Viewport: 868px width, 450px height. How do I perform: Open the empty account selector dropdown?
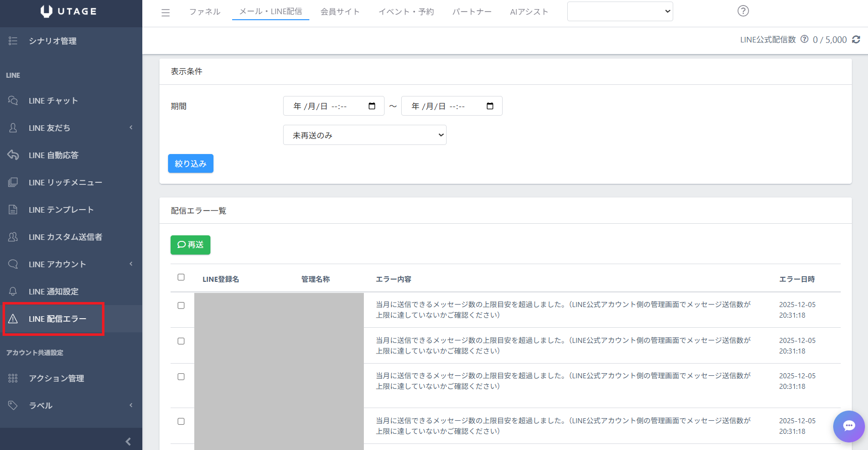click(620, 12)
